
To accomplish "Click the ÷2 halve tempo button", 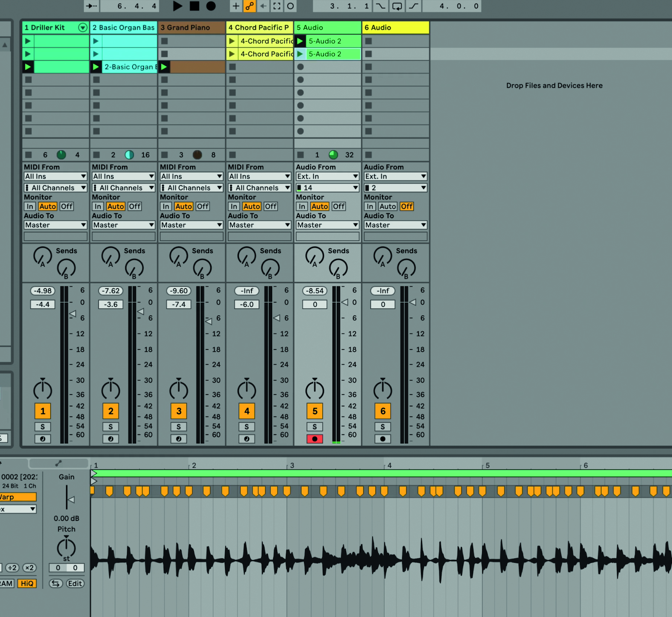I will click(12, 568).
